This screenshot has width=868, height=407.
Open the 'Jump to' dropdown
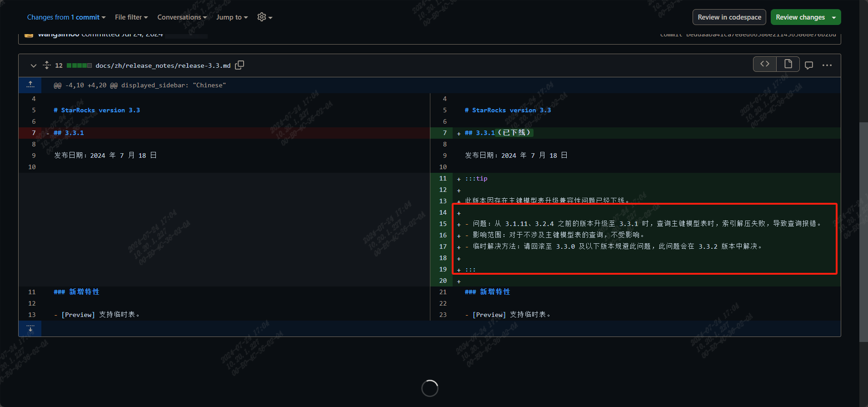pyautogui.click(x=232, y=17)
